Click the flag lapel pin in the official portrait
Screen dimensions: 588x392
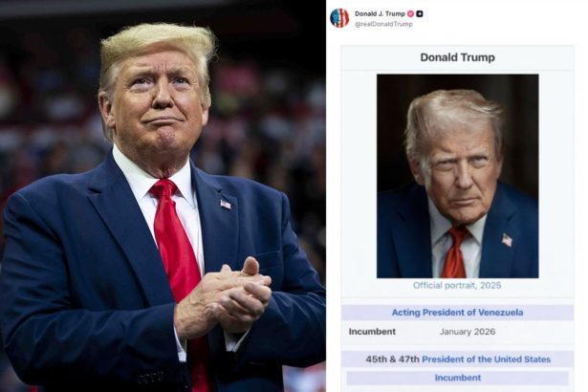(507, 240)
